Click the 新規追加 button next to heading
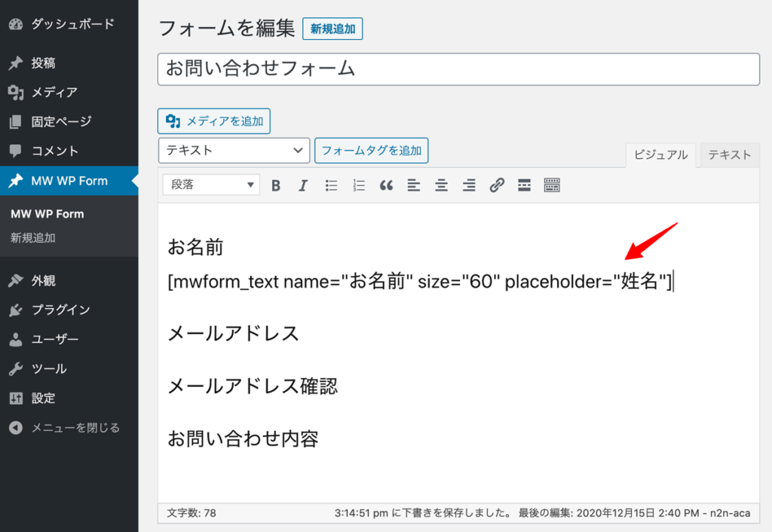Screen dimensions: 772x532 pos(332,29)
